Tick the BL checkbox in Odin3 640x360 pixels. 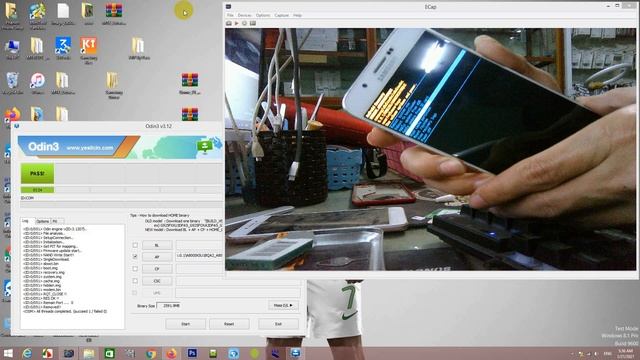(x=135, y=245)
